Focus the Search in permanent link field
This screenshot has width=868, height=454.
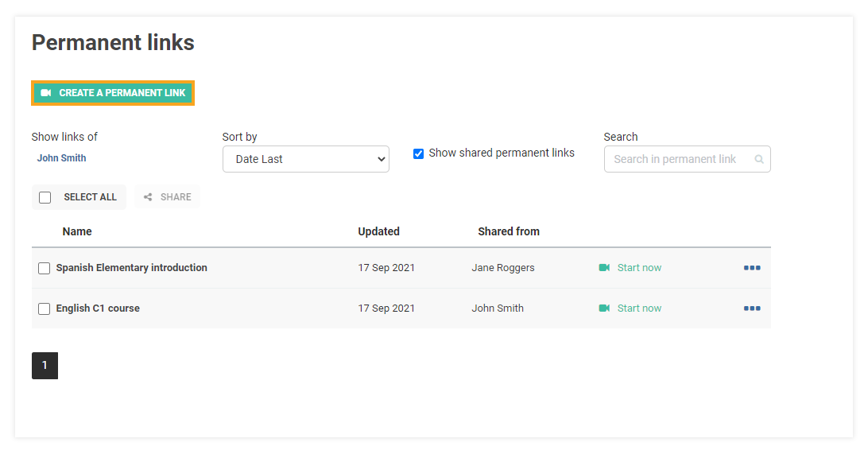point(687,160)
